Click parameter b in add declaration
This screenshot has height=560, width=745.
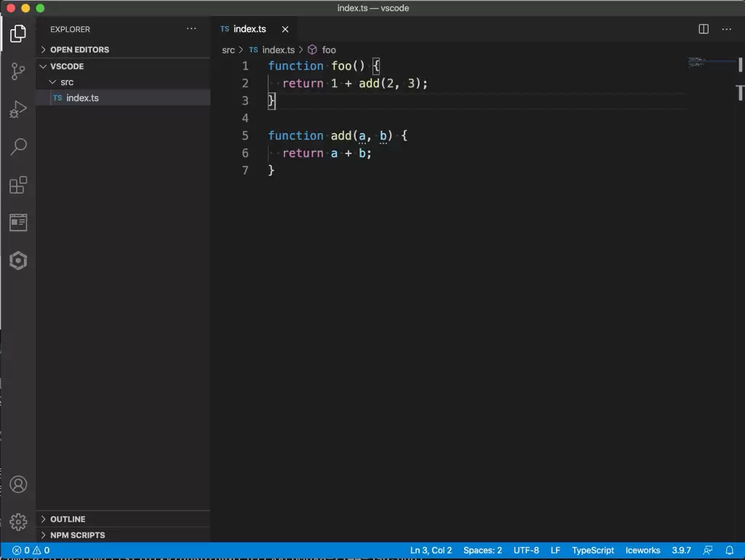383,136
